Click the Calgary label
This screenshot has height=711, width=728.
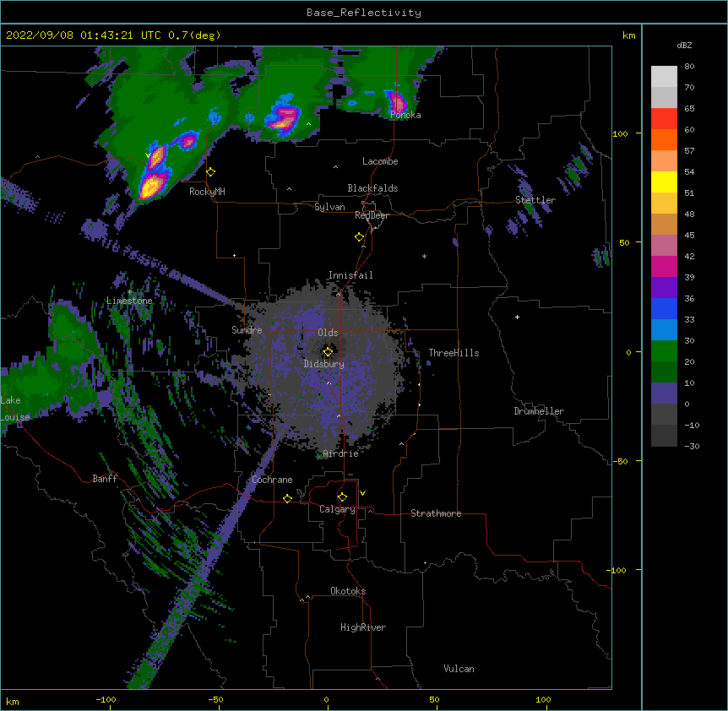(x=337, y=509)
